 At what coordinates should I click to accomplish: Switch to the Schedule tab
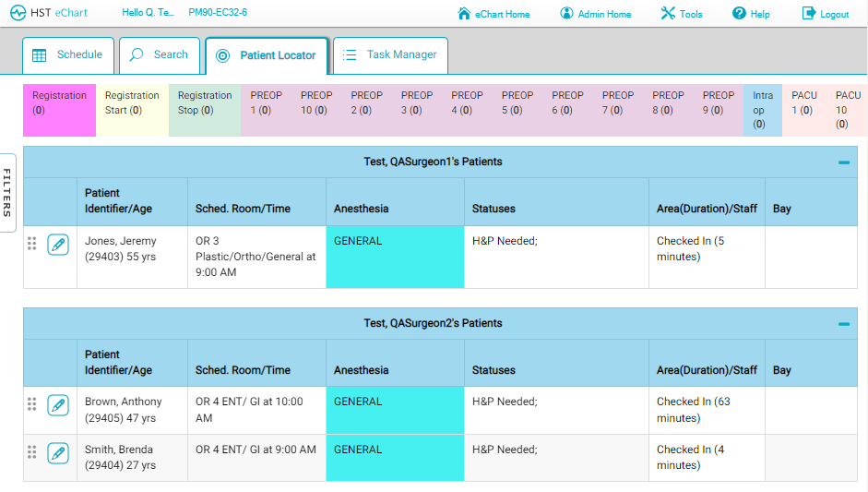coord(68,55)
